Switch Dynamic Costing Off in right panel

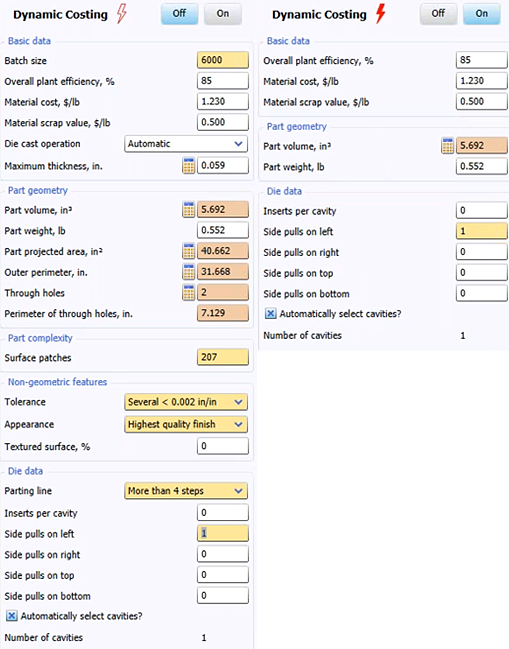438,14
